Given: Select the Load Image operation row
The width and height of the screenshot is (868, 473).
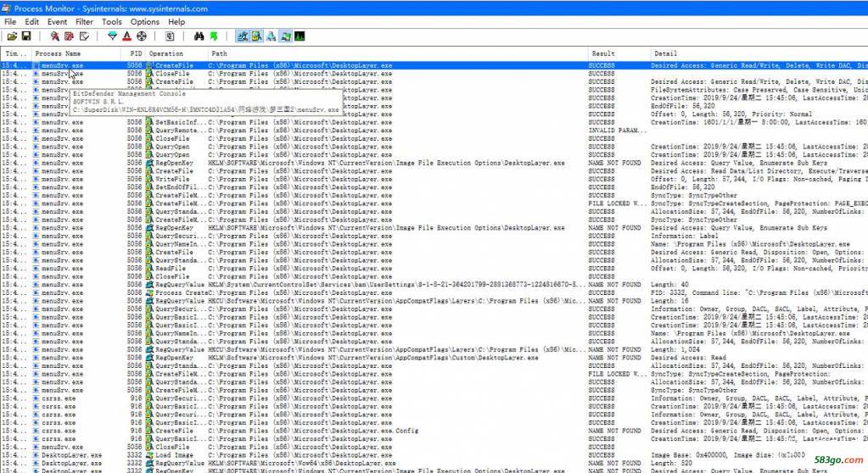Looking at the screenshot, I should 434,454.
